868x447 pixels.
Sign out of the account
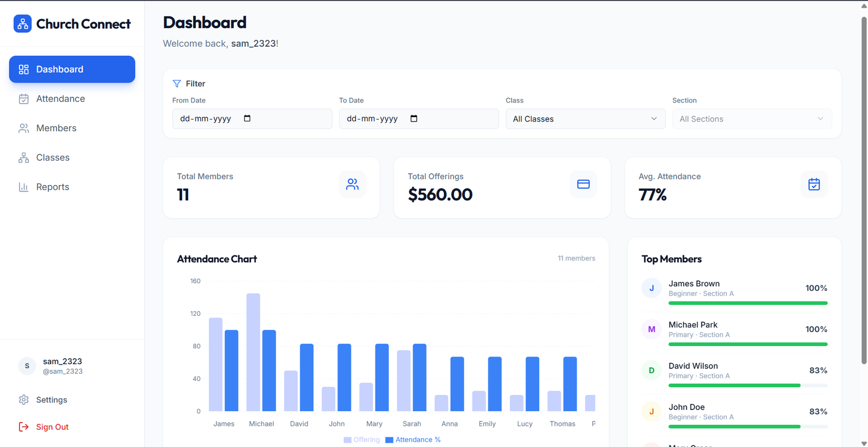(x=72, y=427)
